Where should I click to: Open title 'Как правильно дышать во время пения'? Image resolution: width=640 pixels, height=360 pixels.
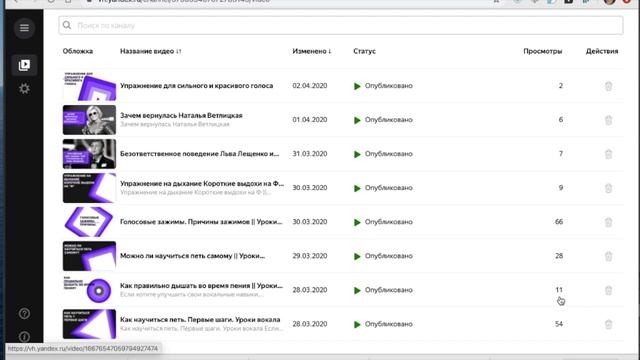(201, 286)
